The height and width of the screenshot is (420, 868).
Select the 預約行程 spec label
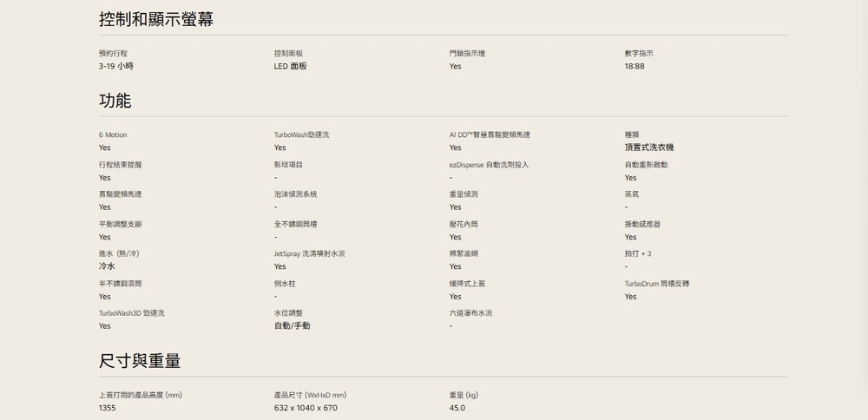113,54
